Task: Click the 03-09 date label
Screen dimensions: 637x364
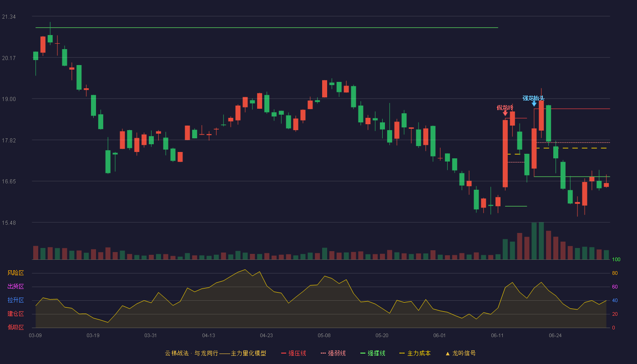Action: point(35,335)
